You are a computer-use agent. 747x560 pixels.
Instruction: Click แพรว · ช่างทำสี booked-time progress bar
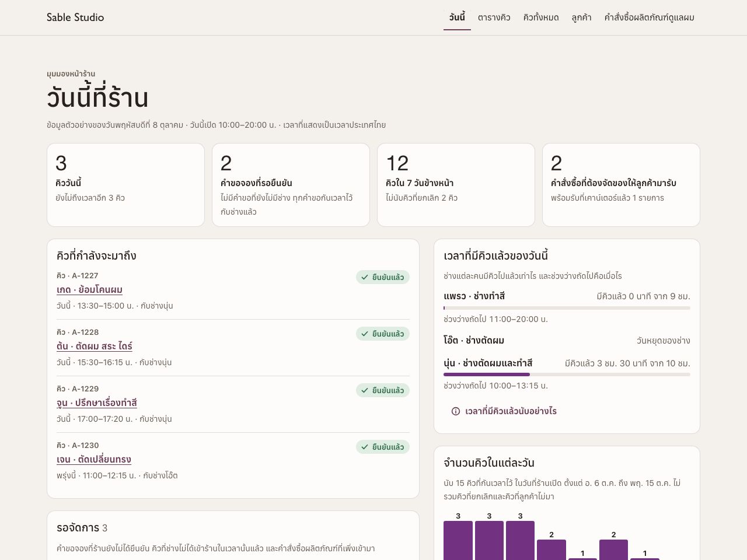click(567, 308)
